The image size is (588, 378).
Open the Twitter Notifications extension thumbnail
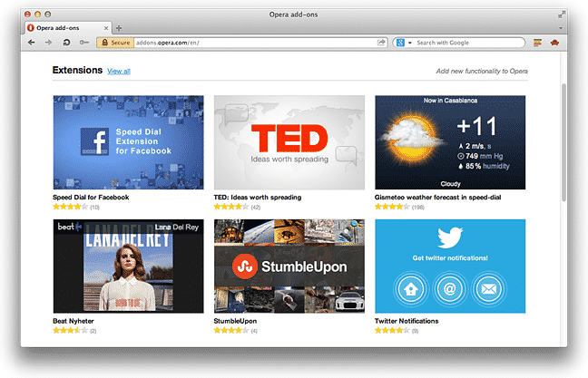click(x=450, y=266)
